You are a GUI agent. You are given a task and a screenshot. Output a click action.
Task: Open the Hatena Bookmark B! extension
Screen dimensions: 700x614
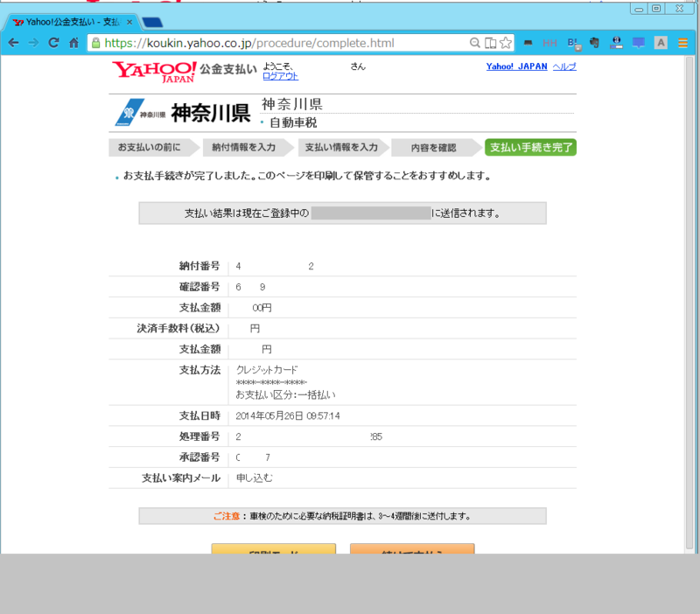[574, 44]
